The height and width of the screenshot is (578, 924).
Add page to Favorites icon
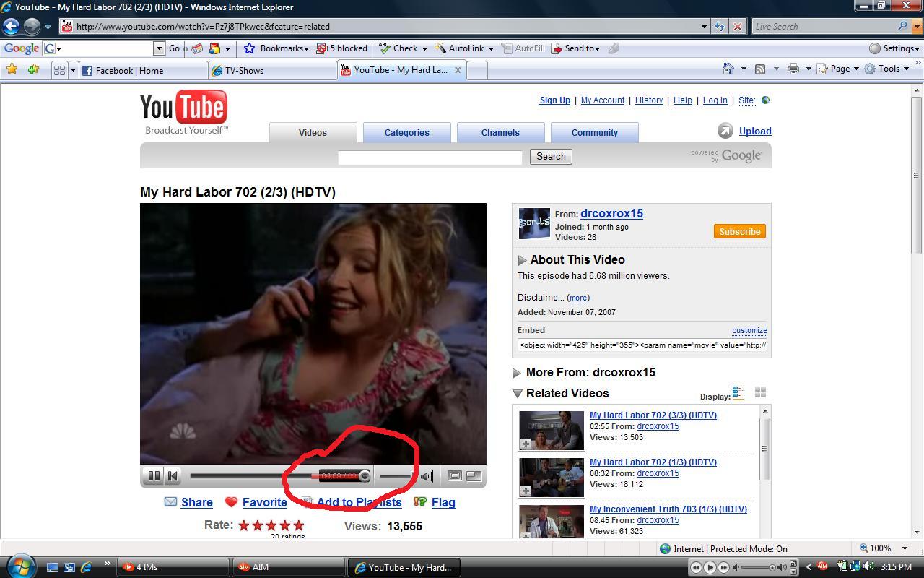click(x=33, y=69)
